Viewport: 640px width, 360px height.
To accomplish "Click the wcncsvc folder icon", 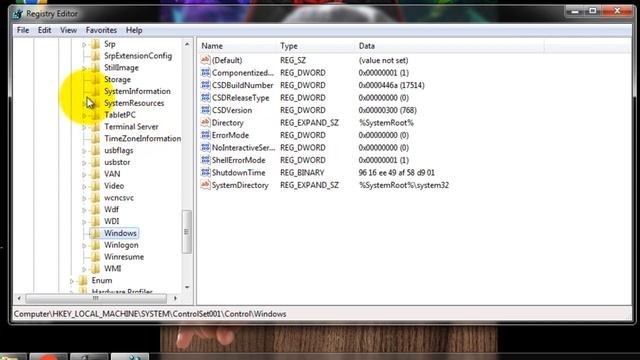I will point(95,198).
